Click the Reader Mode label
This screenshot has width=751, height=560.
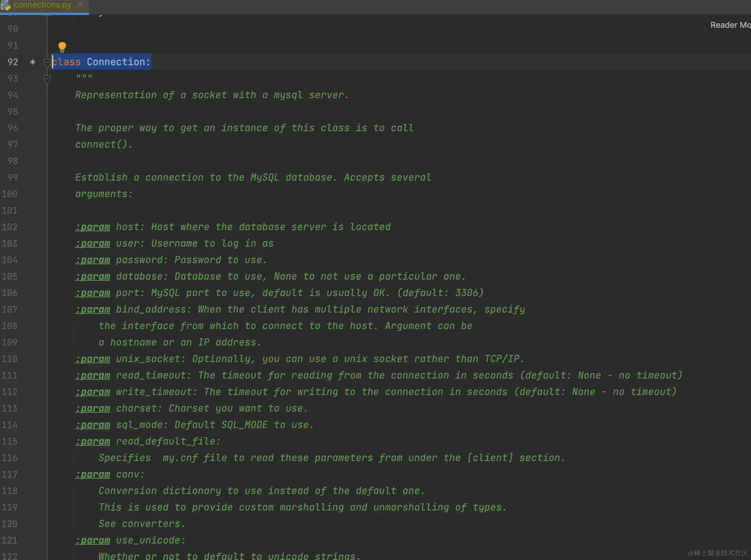(730, 25)
